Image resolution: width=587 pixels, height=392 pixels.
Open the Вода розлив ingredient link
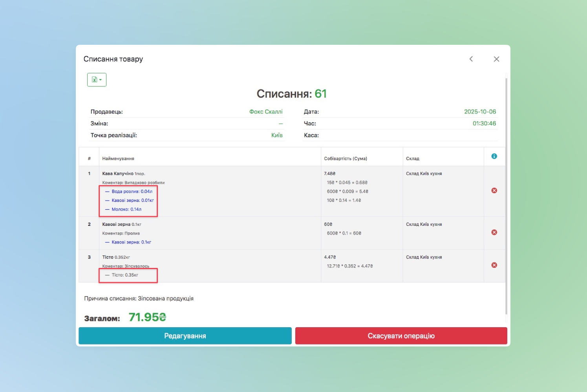(x=132, y=192)
